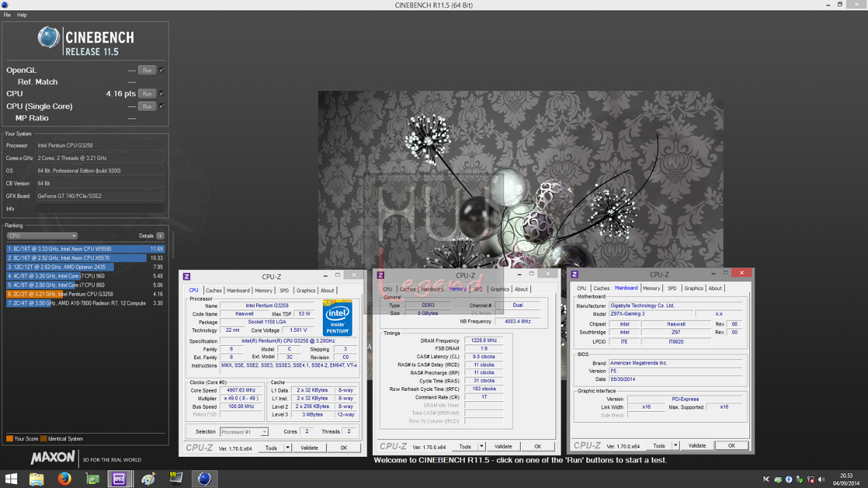Open the Windows Start button
The image size is (868, 488).
[11, 479]
